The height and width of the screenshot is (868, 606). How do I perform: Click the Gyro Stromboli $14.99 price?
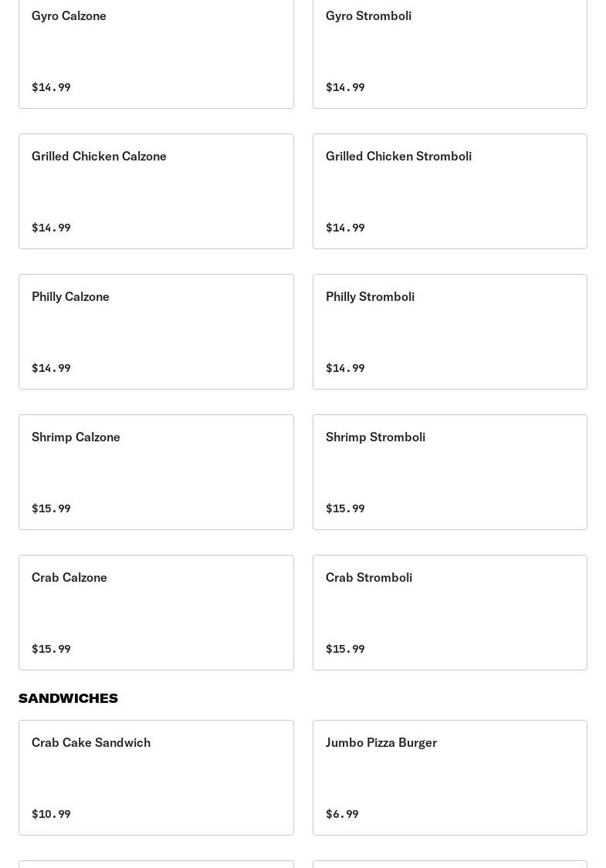point(345,87)
